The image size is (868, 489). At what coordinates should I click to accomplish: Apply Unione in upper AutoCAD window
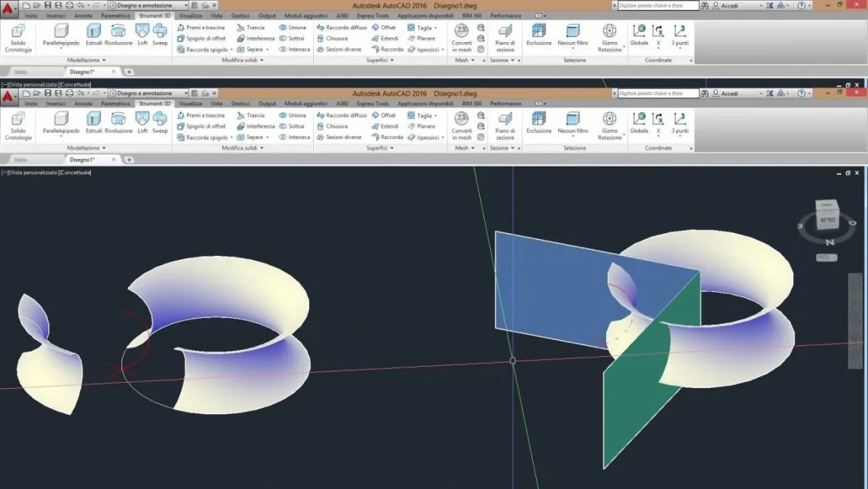pyautogui.click(x=293, y=28)
